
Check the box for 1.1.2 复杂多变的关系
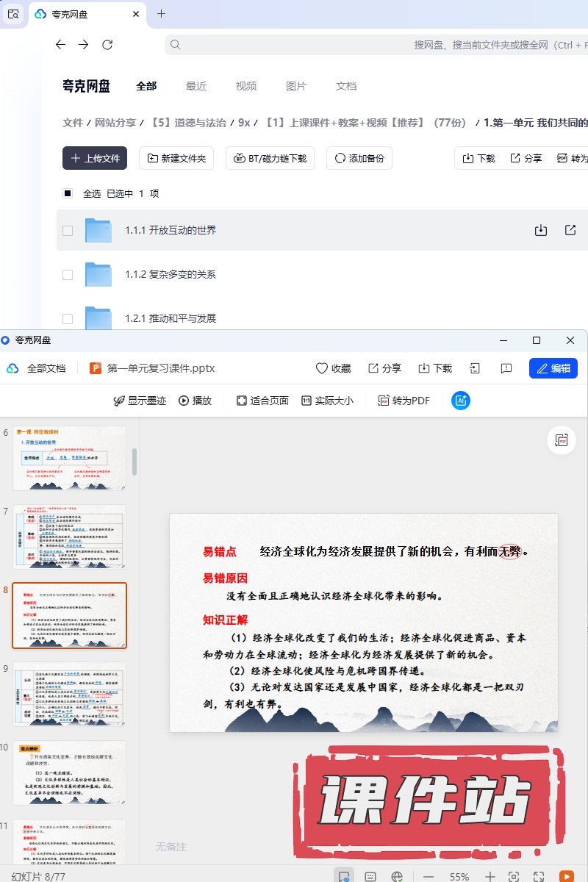click(68, 274)
